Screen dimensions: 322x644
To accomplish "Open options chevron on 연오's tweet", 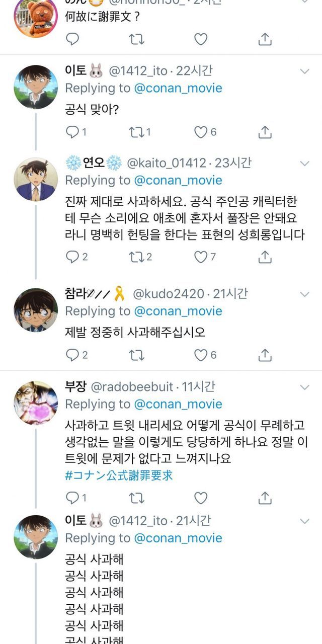I will coord(305,164).
